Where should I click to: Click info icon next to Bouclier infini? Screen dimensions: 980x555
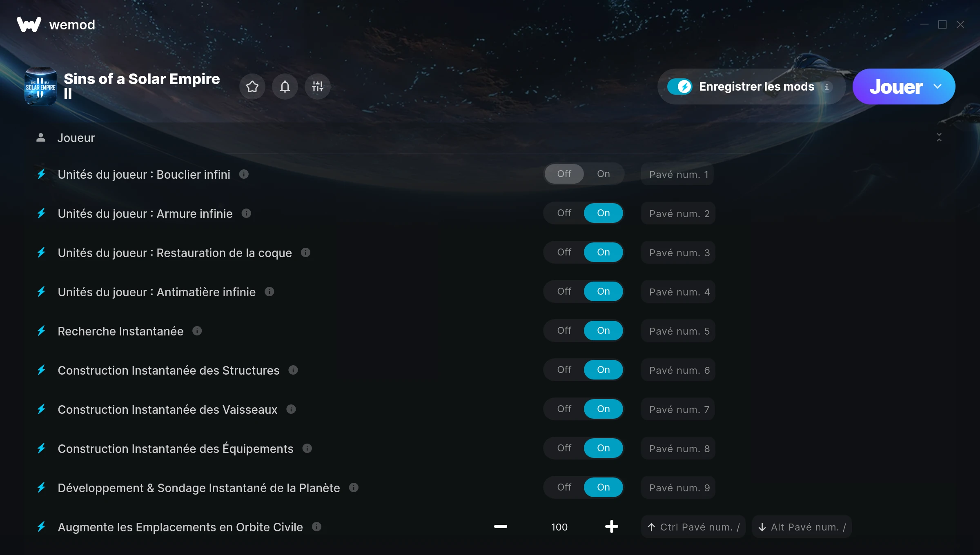point(244,174)
